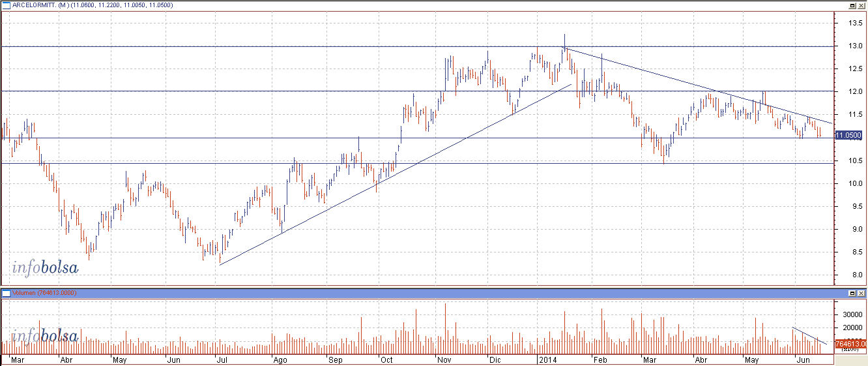Select the short trendline over volume bars
This screenshot has height=366, width=868.
[x=810, y=335]
